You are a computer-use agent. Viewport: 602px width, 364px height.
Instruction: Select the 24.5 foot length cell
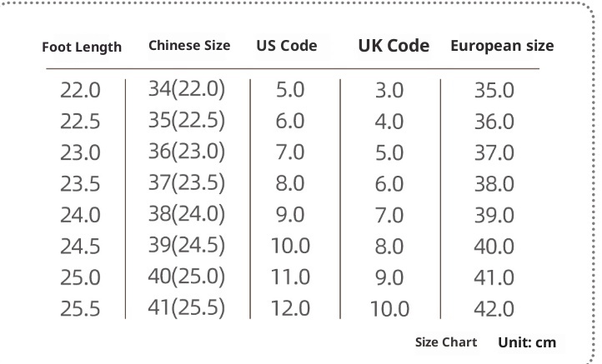(x=80, y=247)
